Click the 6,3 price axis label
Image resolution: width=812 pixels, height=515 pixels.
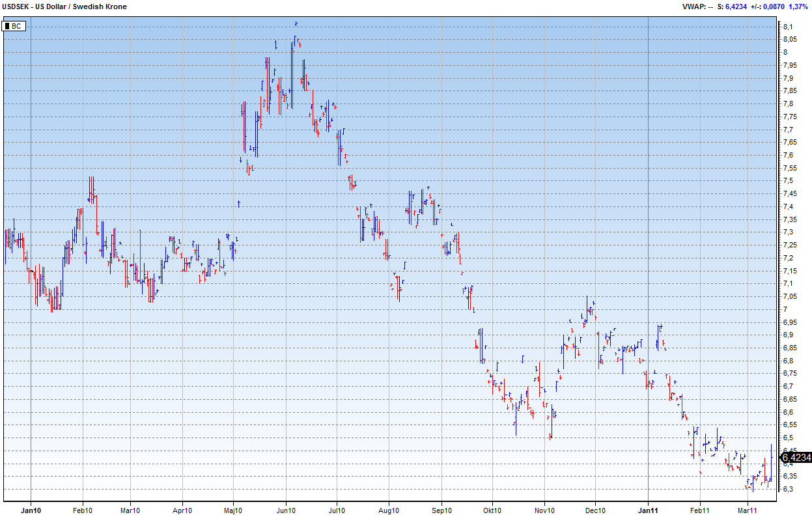pyautogui.click(x=787, y=490)
